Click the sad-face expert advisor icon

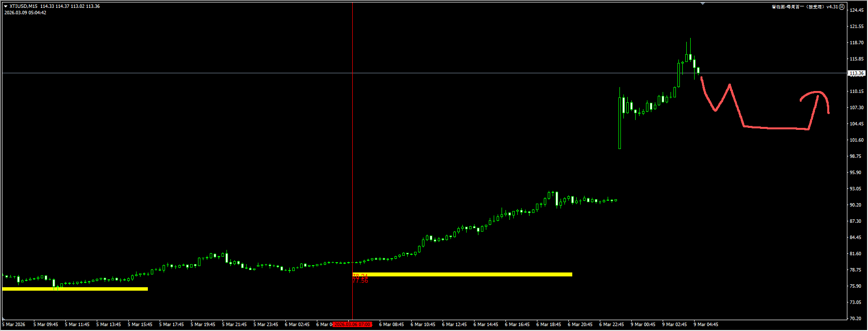tap(841, 7)
